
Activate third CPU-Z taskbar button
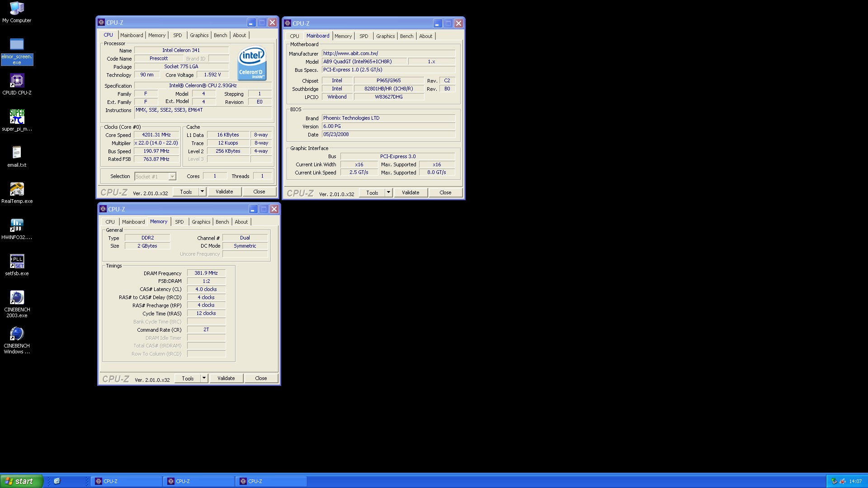point(272,481)
